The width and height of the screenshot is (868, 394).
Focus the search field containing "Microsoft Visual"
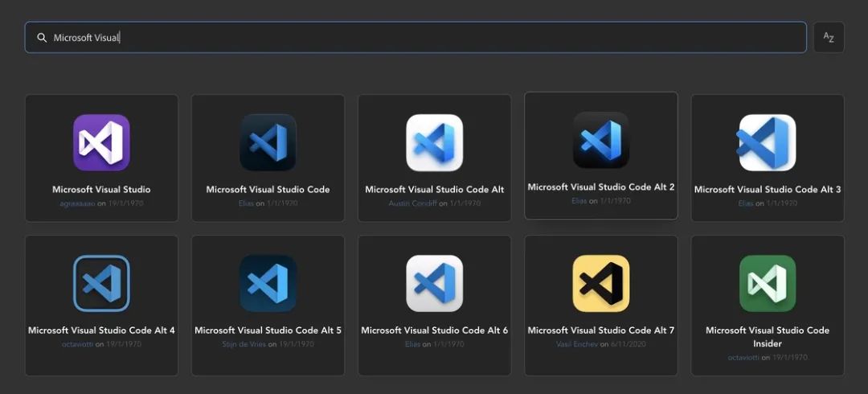click(418, 37)
